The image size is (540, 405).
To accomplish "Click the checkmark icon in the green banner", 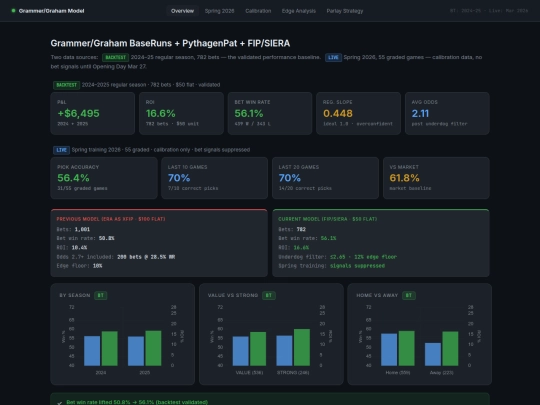I will (x=60, y=403).
